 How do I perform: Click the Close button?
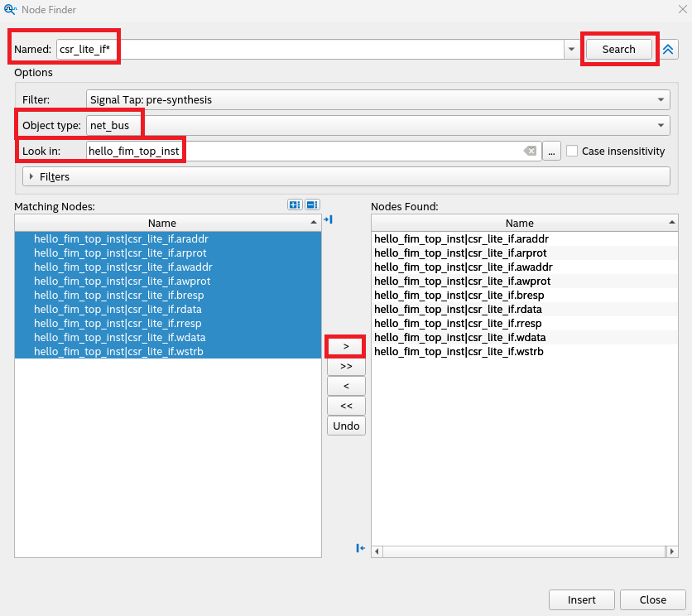[653, 599]
